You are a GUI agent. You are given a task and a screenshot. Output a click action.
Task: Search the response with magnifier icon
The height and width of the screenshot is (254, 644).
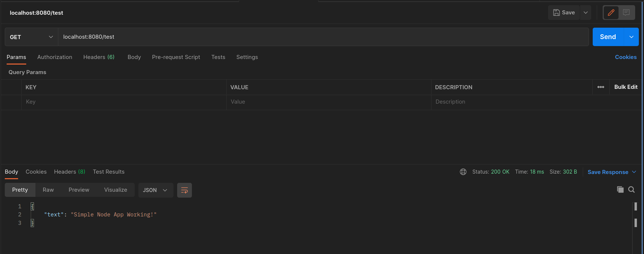click(x=631, y=189)
